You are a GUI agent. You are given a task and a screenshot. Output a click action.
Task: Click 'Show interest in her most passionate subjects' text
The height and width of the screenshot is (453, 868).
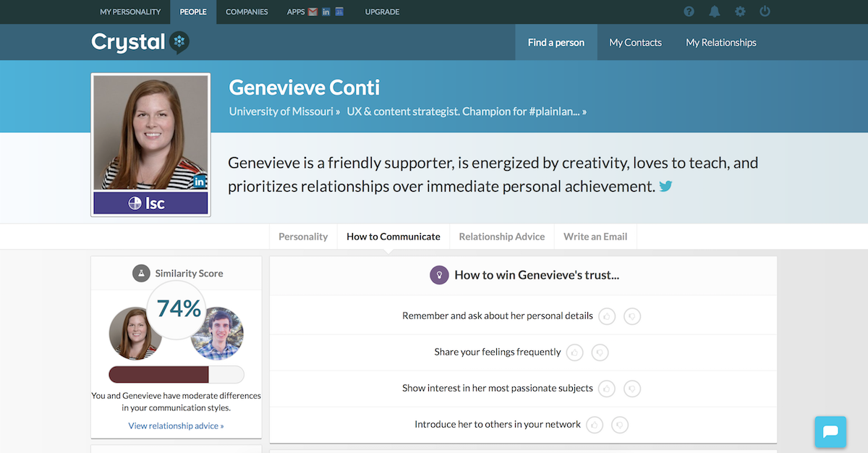[498, 389]
